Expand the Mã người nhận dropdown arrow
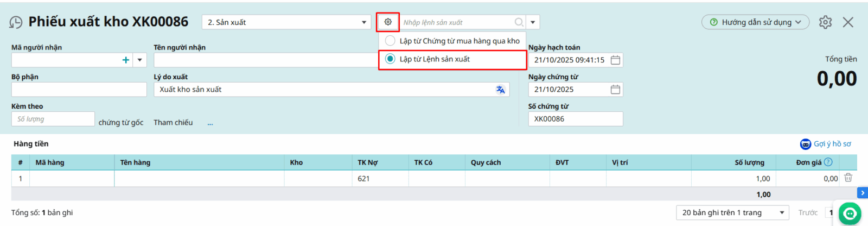 tap(140, 60)
